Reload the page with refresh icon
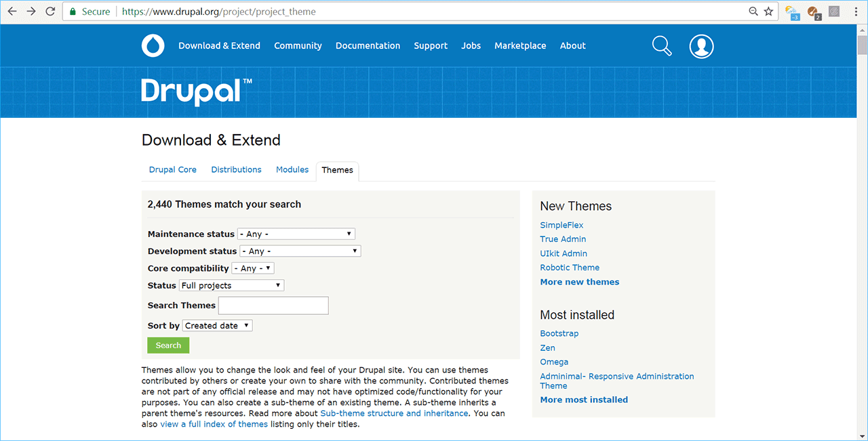868x441 pixels. point(50,12)
